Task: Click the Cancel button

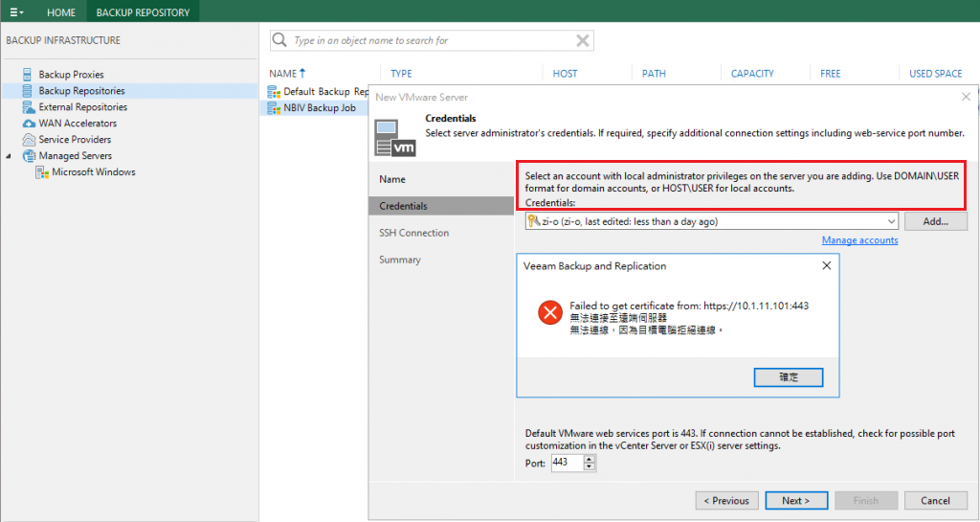Action: coord(935,501)
